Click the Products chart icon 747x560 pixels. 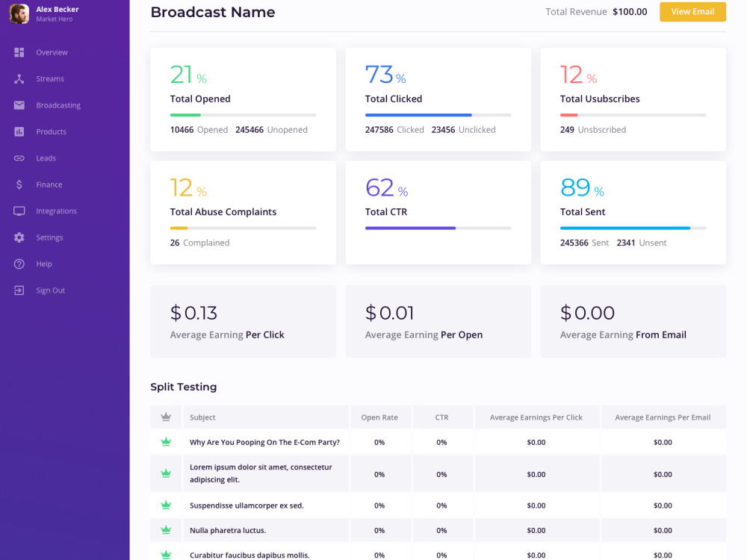[19, 132]
